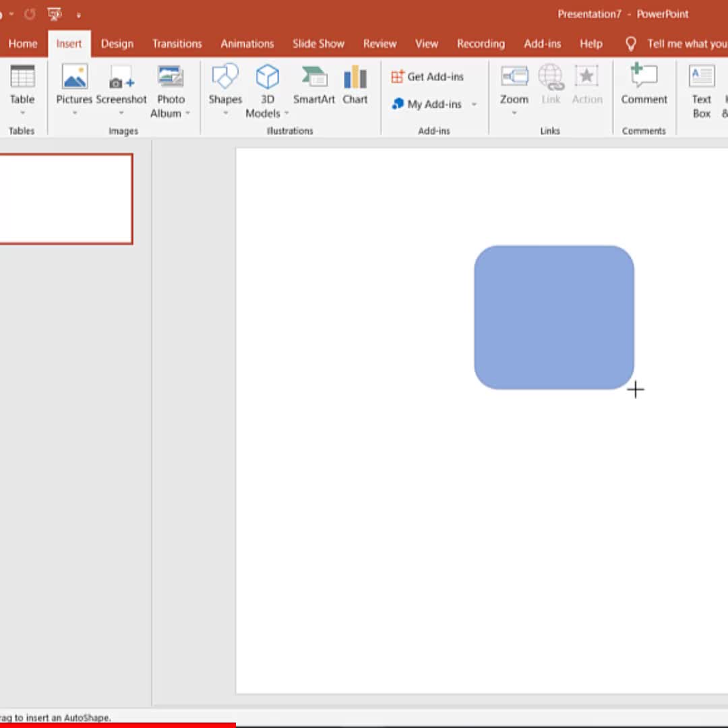
Task: Select the blue rounded rectangle shape
Action: (554, 317)
